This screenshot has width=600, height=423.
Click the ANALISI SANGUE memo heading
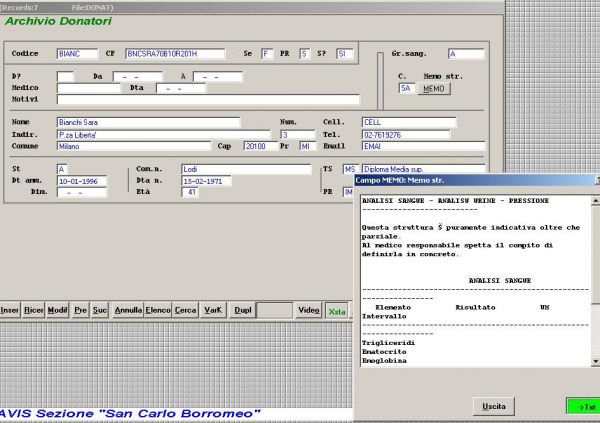click(x=500, y=281)
